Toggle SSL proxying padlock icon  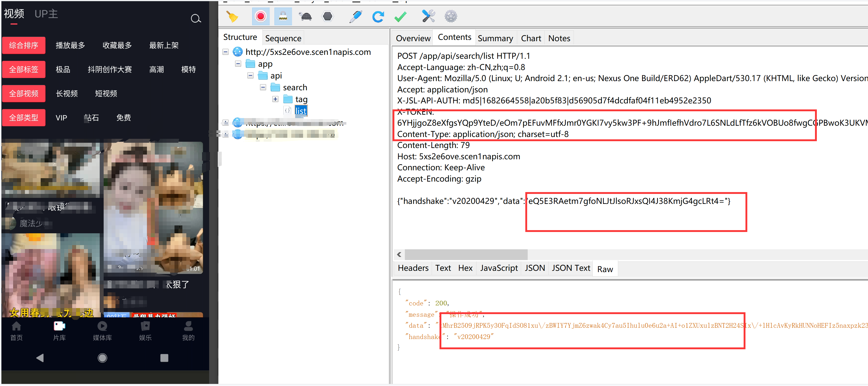283,17
